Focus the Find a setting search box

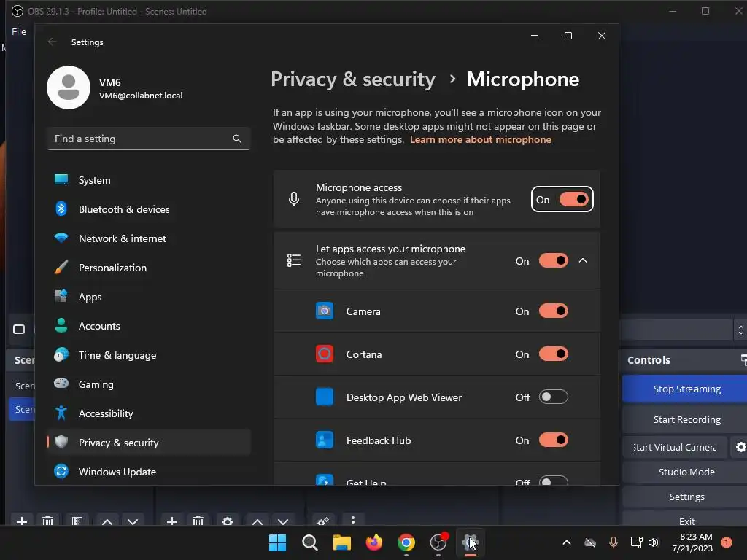click(149, 139)
